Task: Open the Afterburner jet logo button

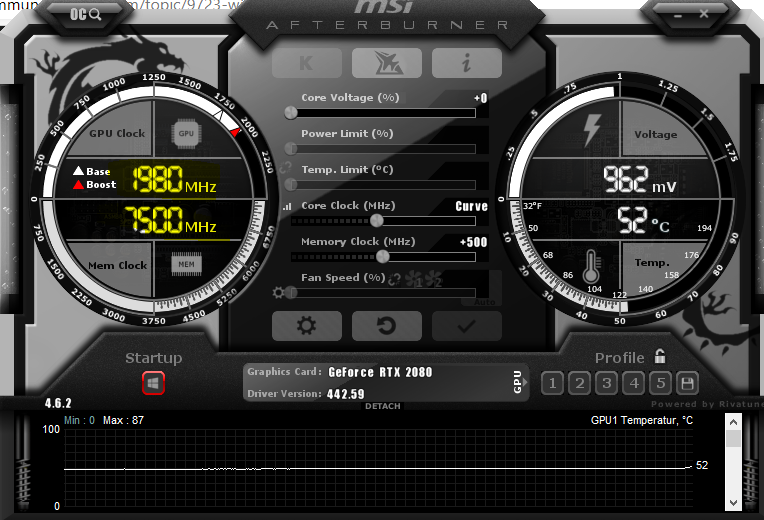Action: [387, 63]
